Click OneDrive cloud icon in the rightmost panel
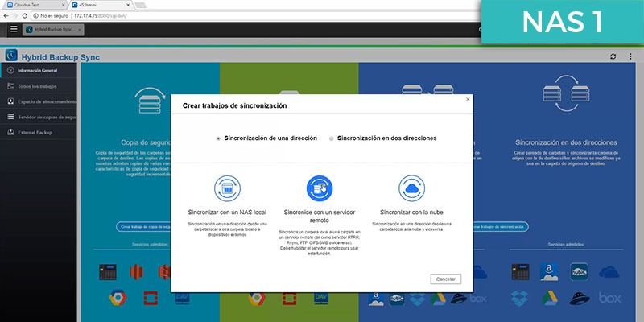This screenshot has height=322, width=644. point(609,272)
